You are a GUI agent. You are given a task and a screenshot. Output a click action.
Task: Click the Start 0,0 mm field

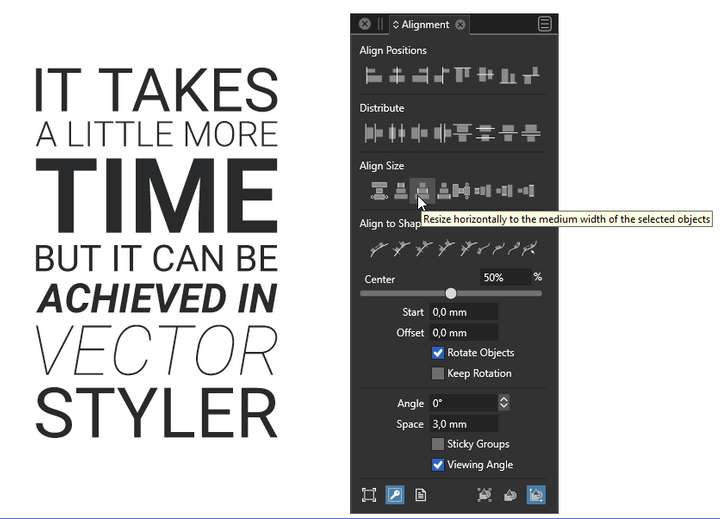[x=463, y=312]
